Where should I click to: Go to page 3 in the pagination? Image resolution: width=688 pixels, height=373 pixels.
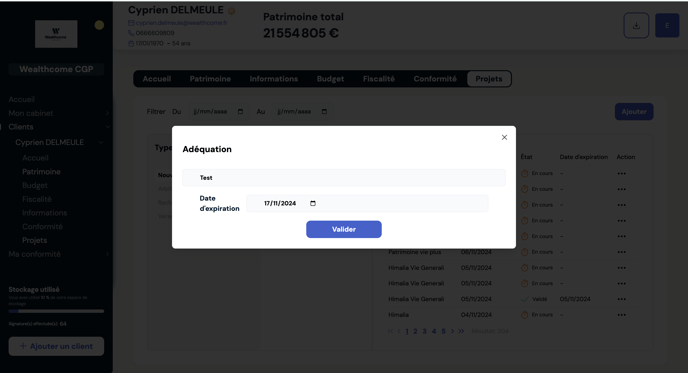[x=424, y=331]
